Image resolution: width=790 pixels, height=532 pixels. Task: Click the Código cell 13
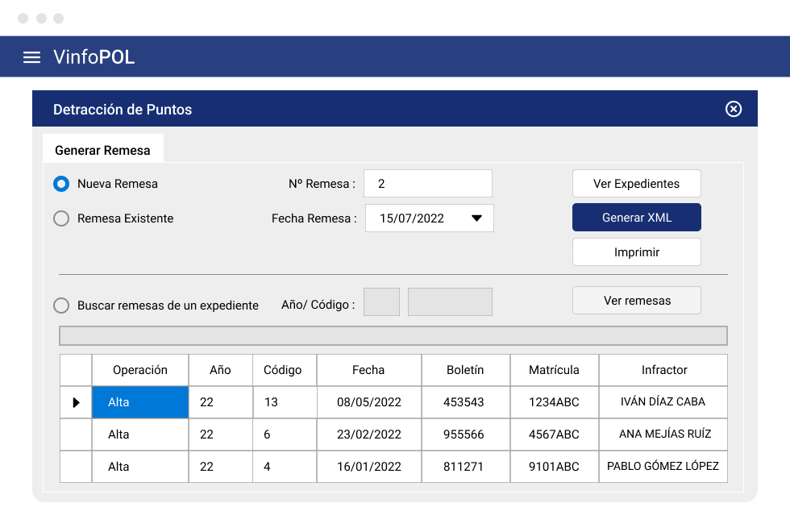284,402
